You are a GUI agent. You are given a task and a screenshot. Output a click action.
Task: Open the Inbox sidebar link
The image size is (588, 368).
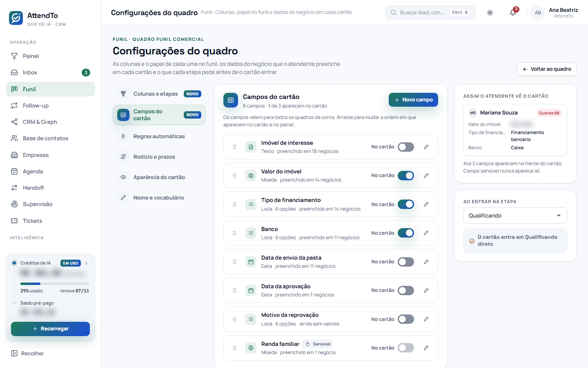click(50, 72)
